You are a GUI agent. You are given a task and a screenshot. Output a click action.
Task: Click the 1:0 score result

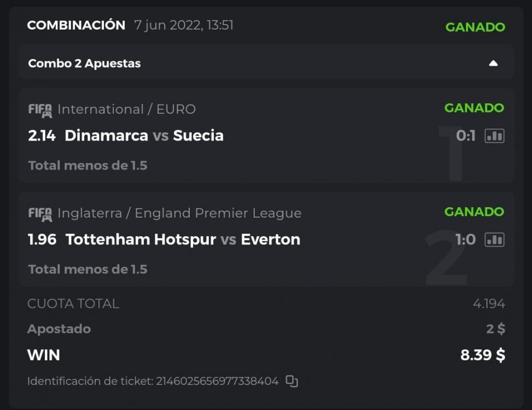point(466,239)
